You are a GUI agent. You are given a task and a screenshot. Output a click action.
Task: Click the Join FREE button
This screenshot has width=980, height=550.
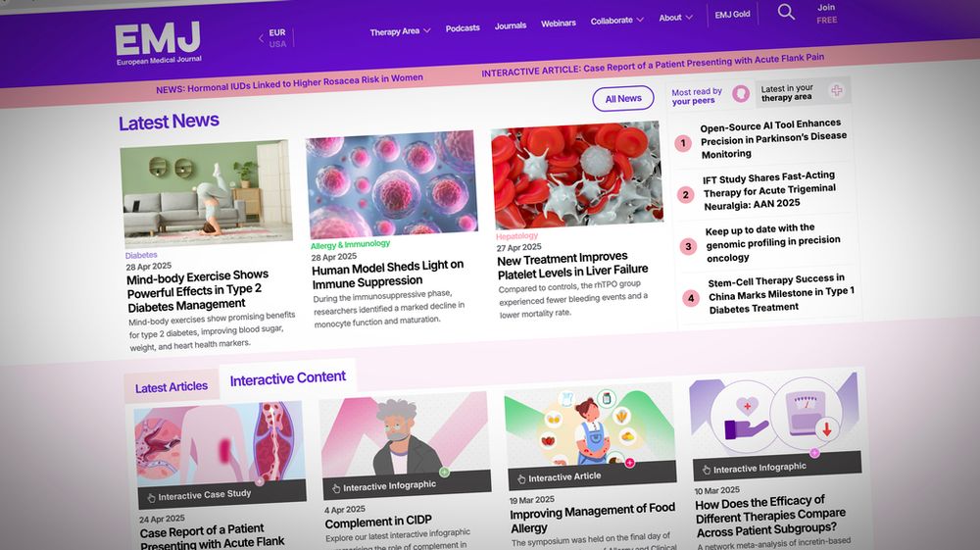(x=826, y=14)
